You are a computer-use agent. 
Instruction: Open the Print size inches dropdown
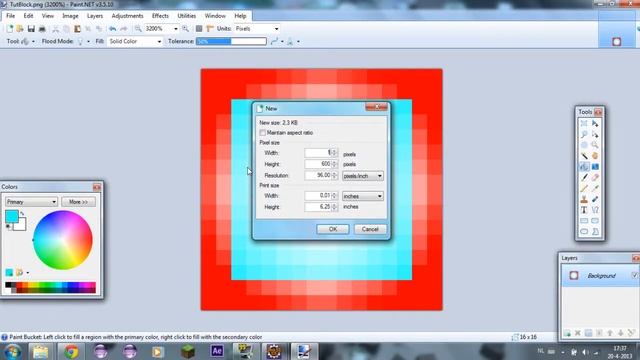click(x=362, y=196)
